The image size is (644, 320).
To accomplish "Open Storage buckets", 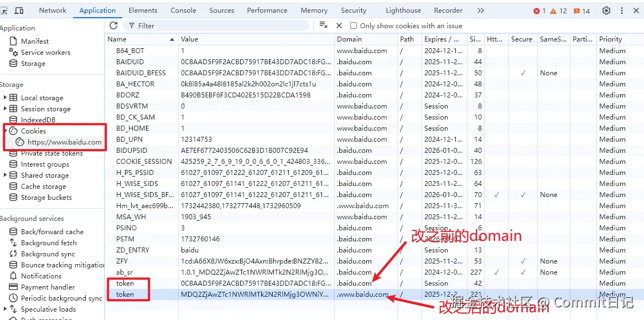I will click(46, 198).
